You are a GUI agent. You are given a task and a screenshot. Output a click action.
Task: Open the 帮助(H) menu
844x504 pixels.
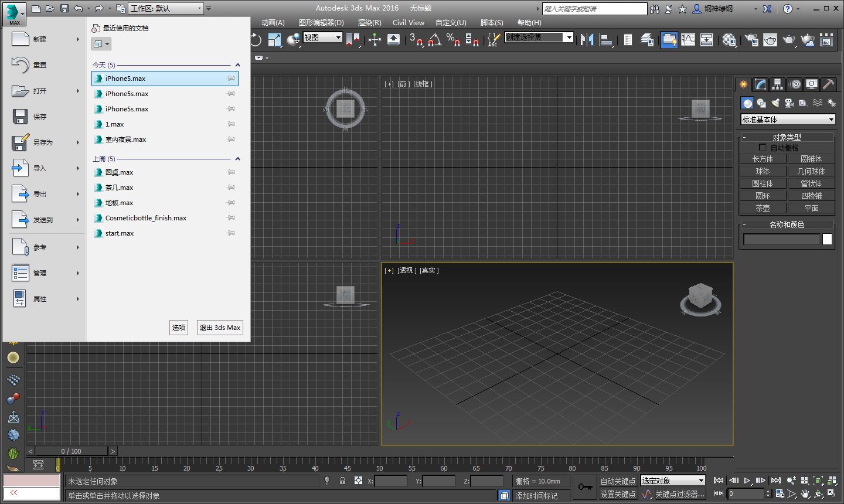click(x=529, y=23)
